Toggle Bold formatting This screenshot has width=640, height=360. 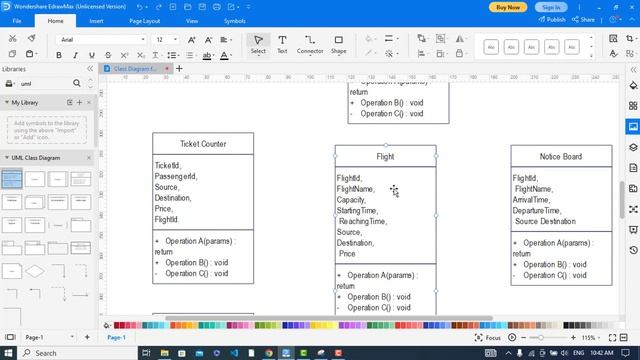pos(59,55)
